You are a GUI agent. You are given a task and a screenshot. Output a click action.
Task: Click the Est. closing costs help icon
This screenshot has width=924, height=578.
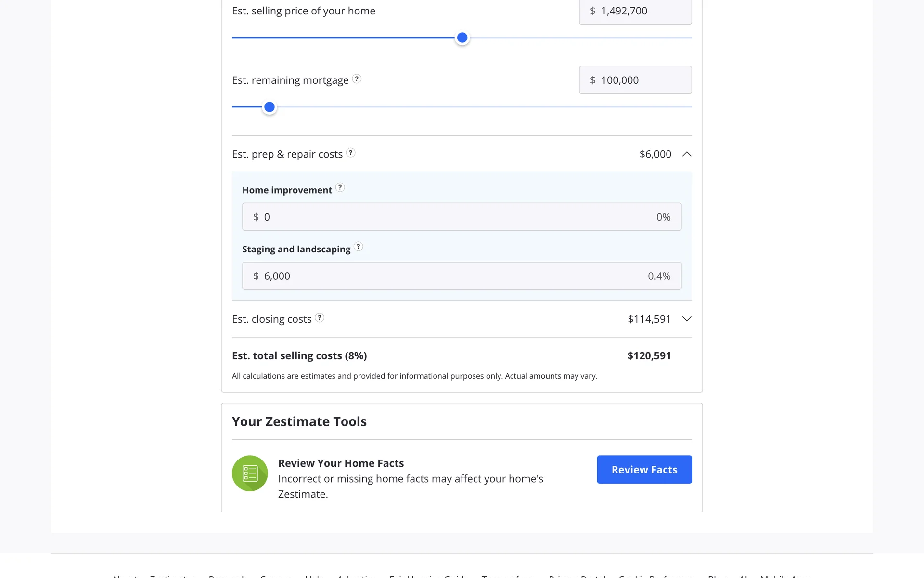tap(320, 318)
